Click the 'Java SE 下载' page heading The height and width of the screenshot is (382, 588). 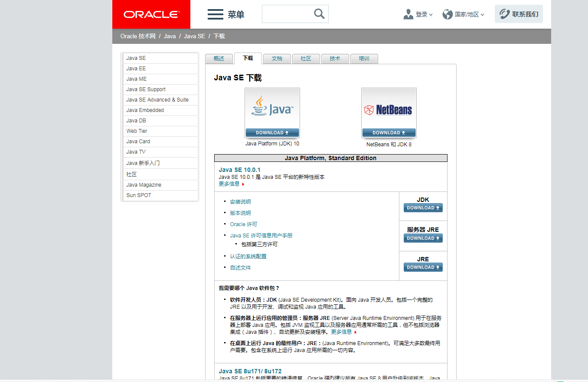click(x=238, y=78)
